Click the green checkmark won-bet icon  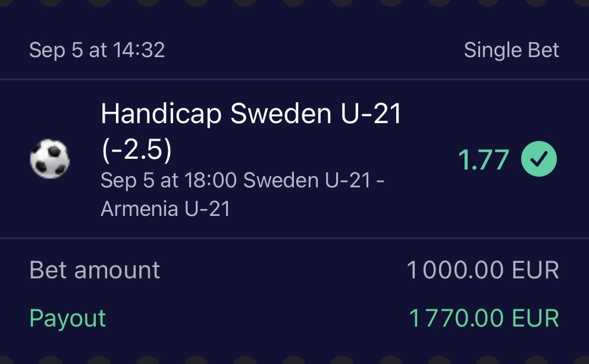[x=539, y=159]
